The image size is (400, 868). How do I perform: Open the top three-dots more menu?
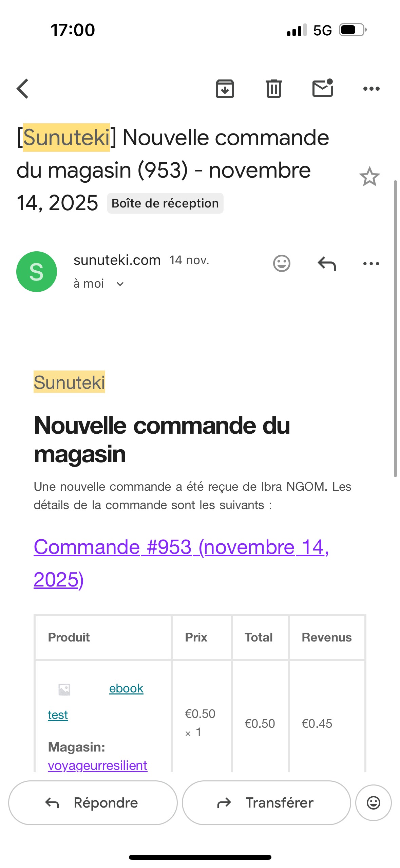click(x=371, y=89)
